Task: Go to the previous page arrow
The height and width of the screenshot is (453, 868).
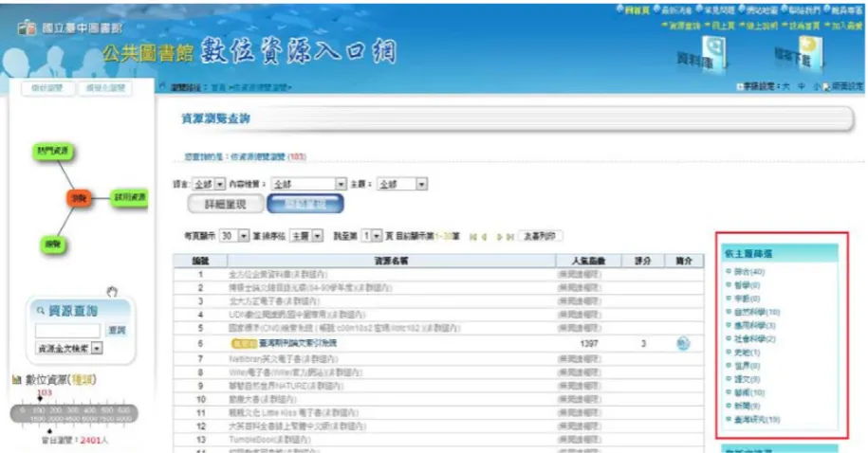Action: (x=485, y=237)
